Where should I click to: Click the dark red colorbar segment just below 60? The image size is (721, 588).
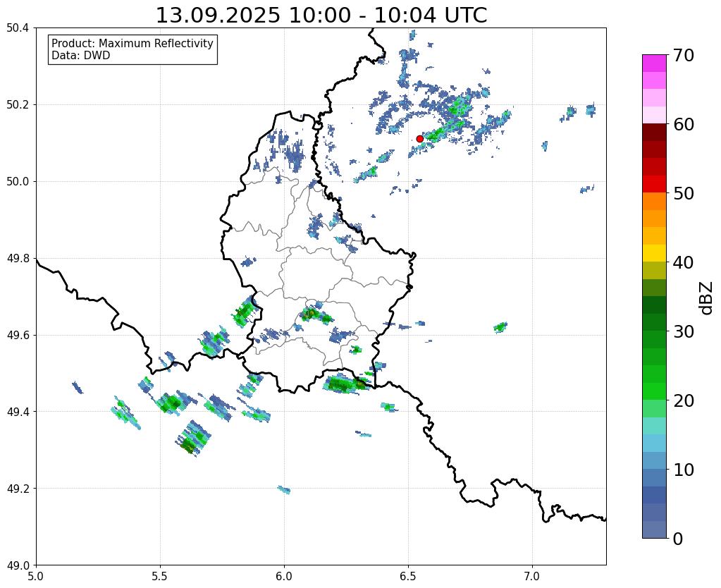pos(654,132)
